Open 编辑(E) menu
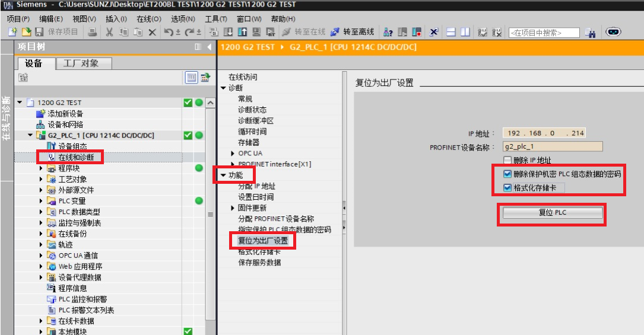This screenshot has height=335, width=644. [51, 19]
